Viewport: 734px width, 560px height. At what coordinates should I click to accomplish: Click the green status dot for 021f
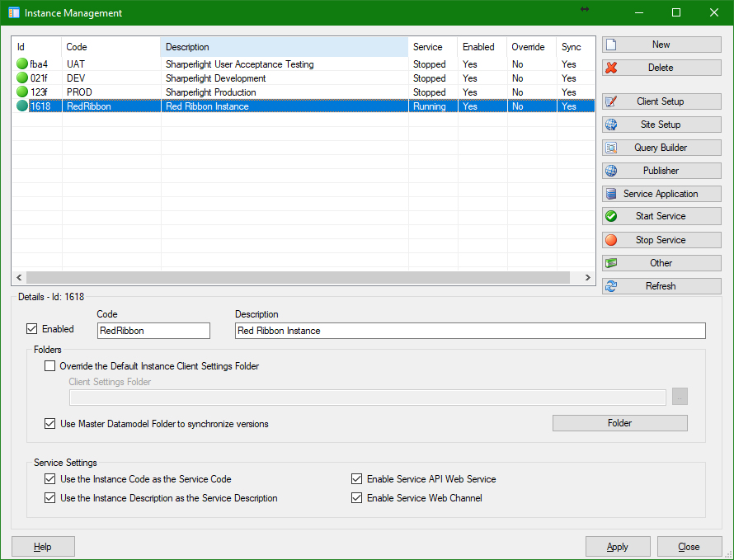click(22, 78)
